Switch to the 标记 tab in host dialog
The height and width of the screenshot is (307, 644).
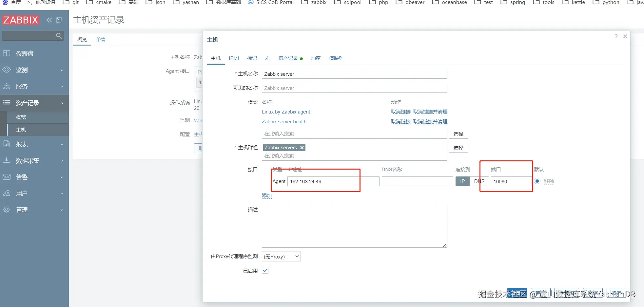click(252, 58)
